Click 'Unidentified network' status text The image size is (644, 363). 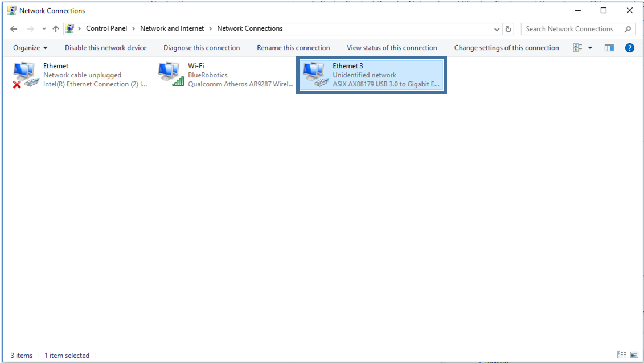[x=364, y=75]
